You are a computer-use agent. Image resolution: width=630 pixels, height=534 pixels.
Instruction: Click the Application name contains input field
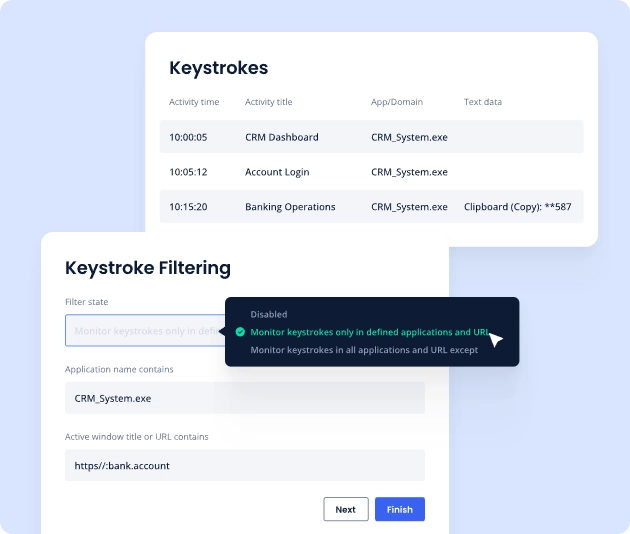pyautogui.click(x=245, y=398)
